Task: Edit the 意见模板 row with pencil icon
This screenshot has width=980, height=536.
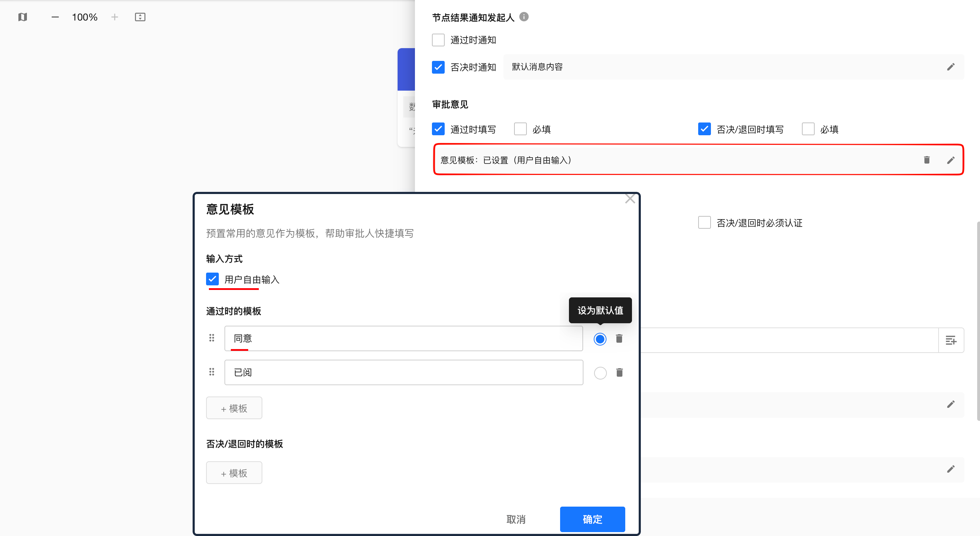Action: (950, 160)
